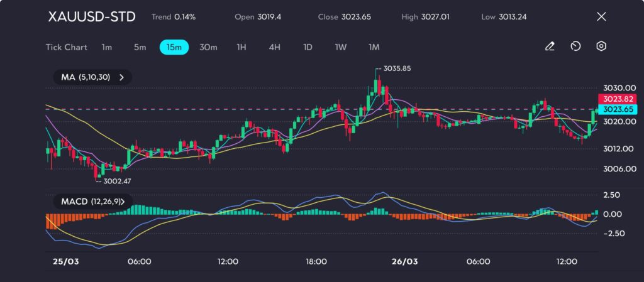644x282 pixels.
Task: Close the XAUUSD-STD chart panel
Action: 601,17
